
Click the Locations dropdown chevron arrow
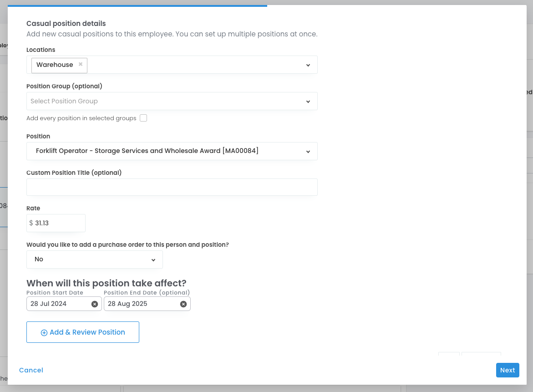point(308,65)
